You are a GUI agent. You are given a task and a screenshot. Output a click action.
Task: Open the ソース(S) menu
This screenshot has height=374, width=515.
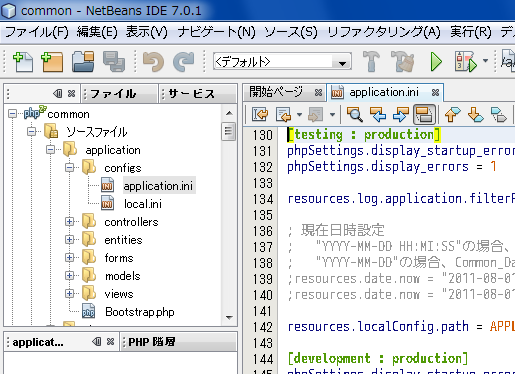pyautogui.click(x=291, y=32)
